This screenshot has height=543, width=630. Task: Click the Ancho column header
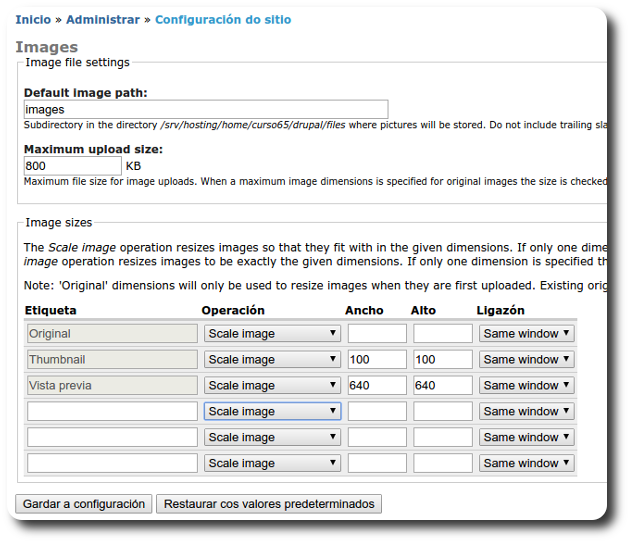pos(364,310)
